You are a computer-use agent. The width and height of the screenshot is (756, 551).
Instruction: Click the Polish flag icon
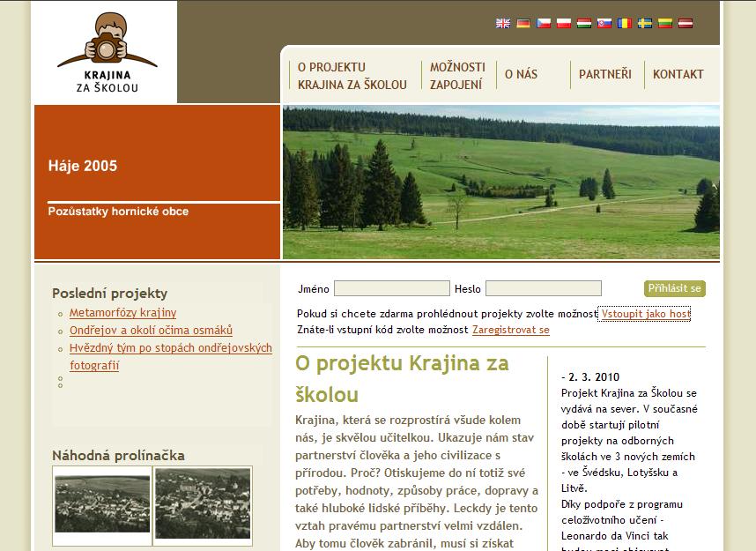[x=564, y=24]
